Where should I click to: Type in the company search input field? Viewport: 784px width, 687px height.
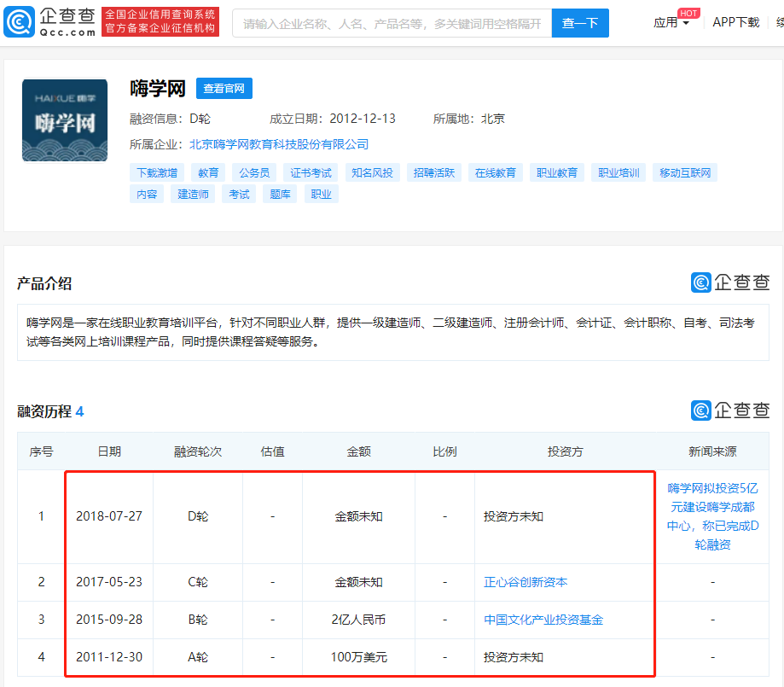pyautogui.click(x=392, y=23)
